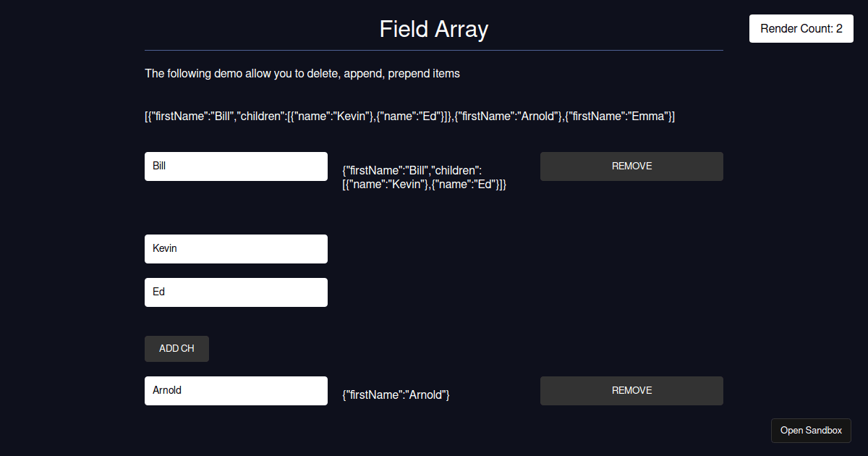Focus the Kevin child name input
Screen dimensions: 868x456
point(236,249)
